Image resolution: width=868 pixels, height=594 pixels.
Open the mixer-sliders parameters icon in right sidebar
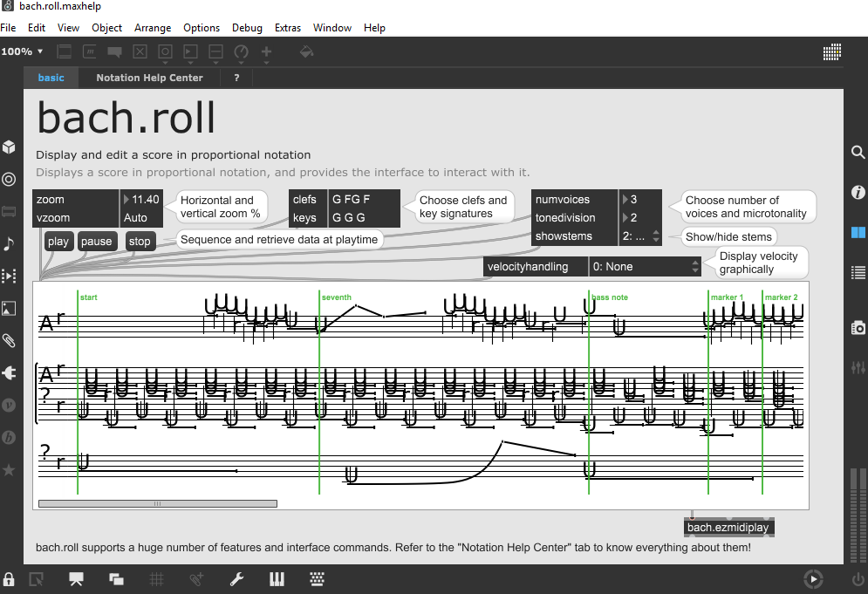(x=858, y=367)
